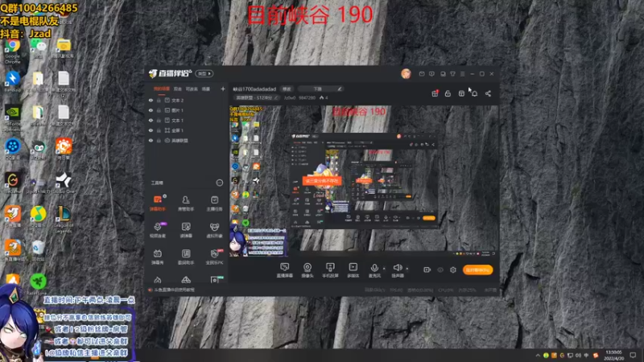Open the 全民乐PK tool
This screenshot has width=644, height=362.
click(214, 257)
